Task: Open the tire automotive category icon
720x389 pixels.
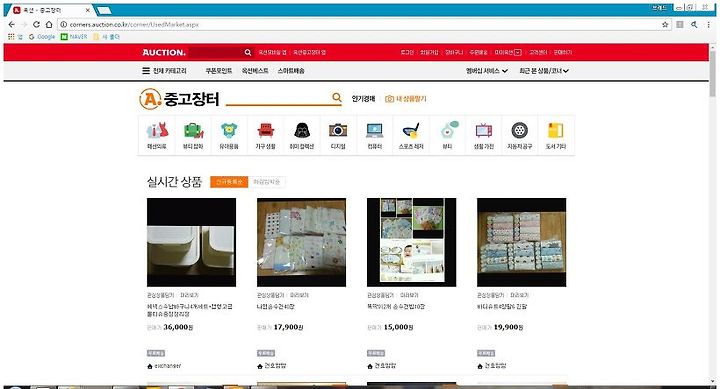Action: tap(520, 130)
